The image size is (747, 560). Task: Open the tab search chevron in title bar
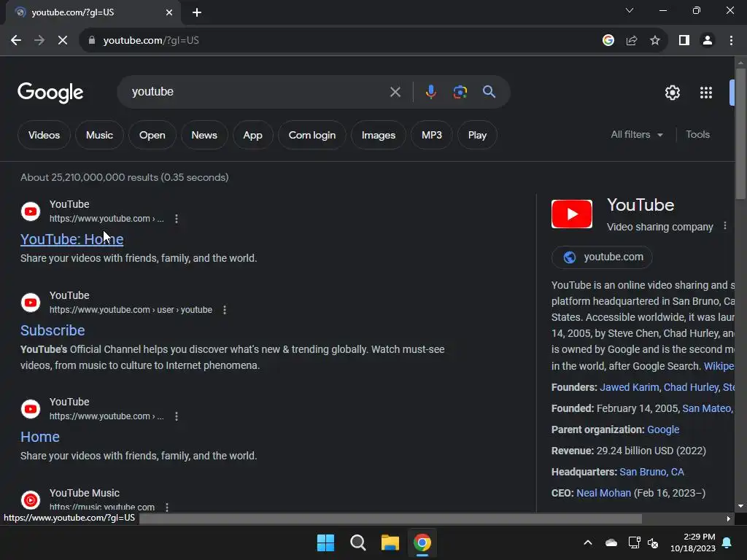[630, 10]
